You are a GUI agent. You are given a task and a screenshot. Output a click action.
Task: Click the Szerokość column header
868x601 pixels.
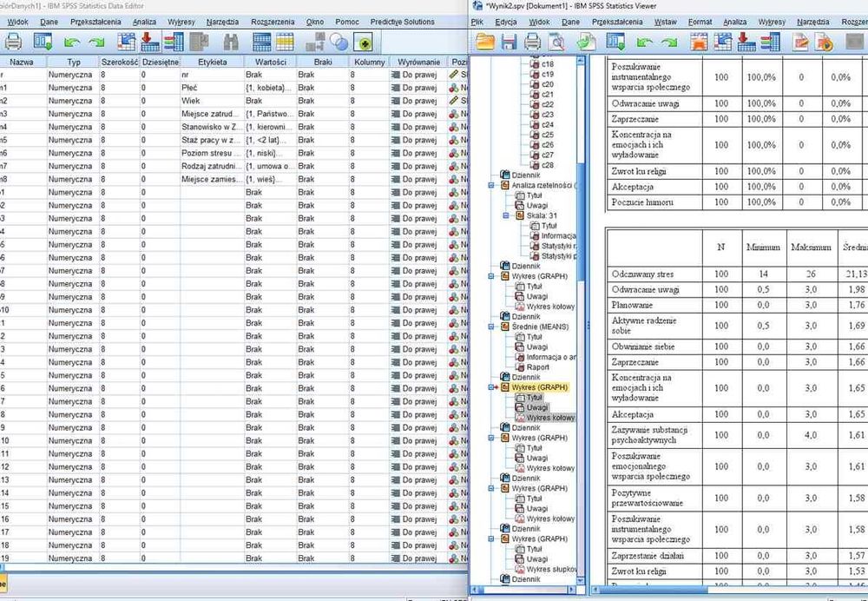(120, 62)
